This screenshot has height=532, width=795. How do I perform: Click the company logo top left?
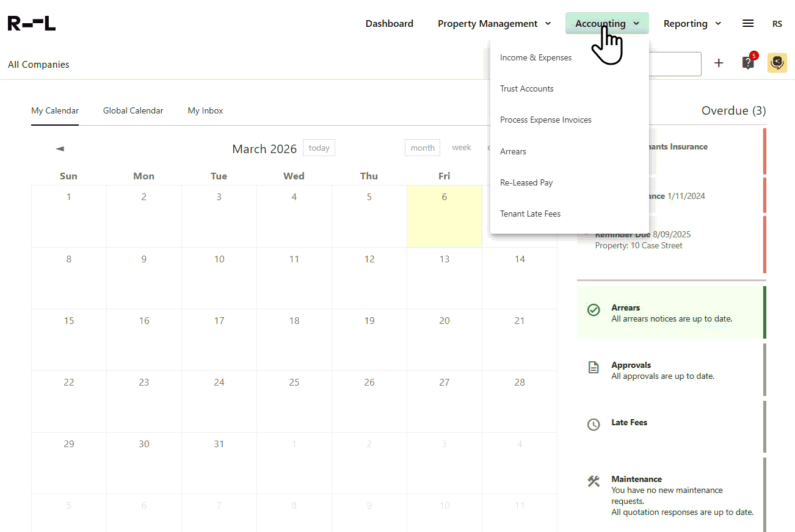coord(31,23)
